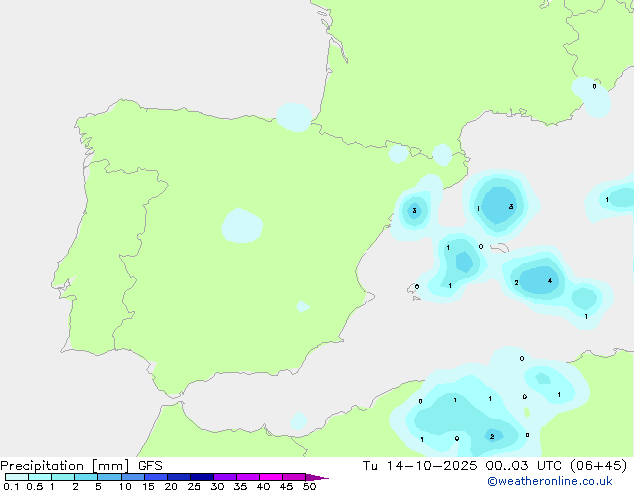This screenshot has height=490, width=634.
Task: Pick the 15–20 mm legend swatch
Action: pos(156,477)
